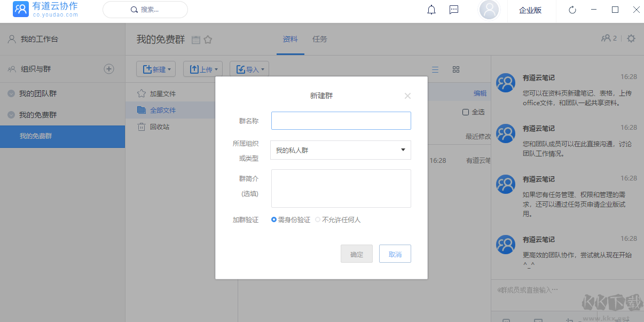
Task: Open the 我的私人群 organization dropdown
Action: [x=341, y=150]
